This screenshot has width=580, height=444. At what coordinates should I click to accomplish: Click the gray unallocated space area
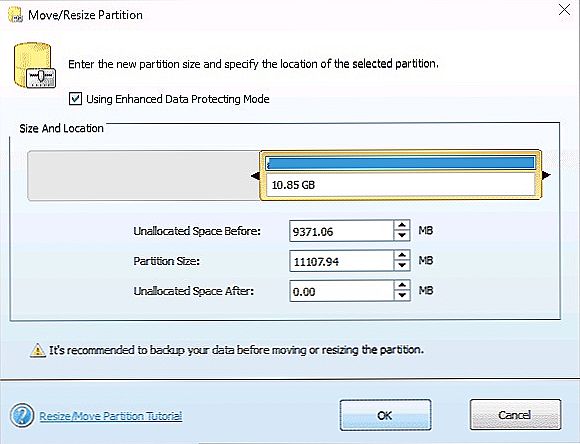click(x=144, y=175)
